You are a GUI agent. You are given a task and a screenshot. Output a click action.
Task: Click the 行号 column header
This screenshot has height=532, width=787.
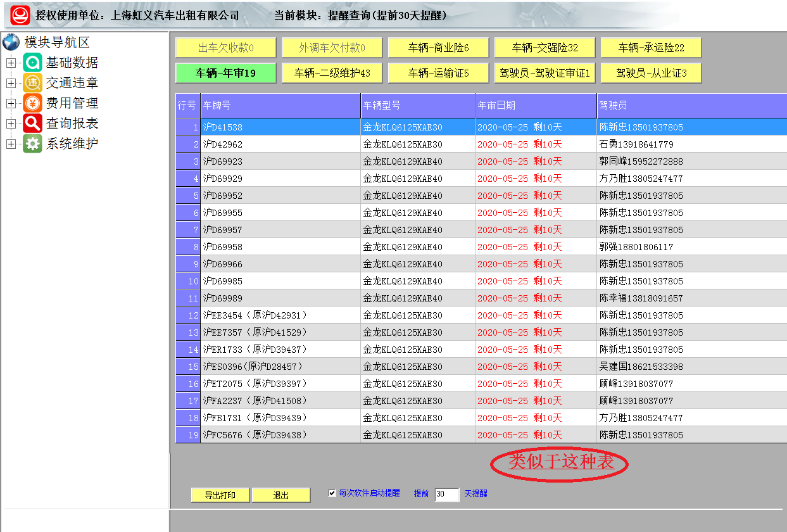pos(188,106)
